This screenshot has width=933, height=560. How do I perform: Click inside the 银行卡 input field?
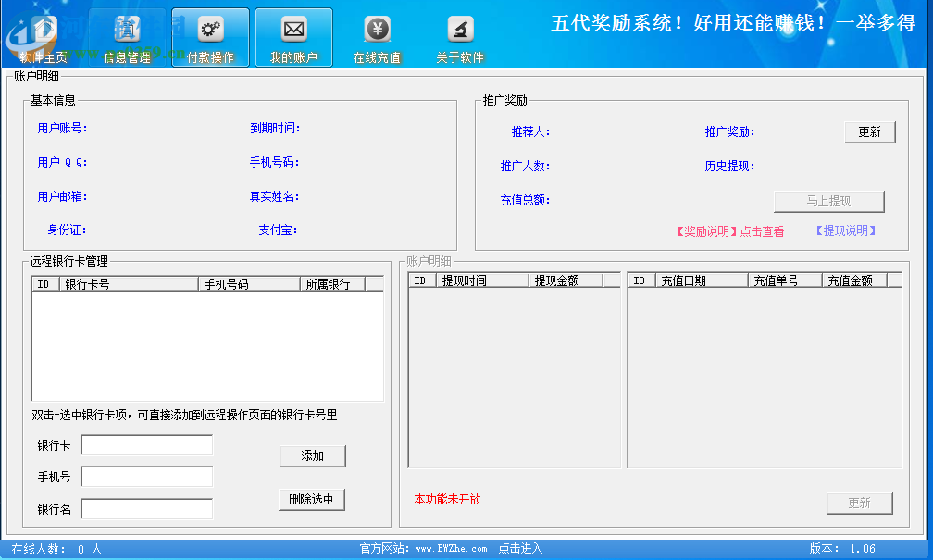pyautogui.click(x=146, y=444)
